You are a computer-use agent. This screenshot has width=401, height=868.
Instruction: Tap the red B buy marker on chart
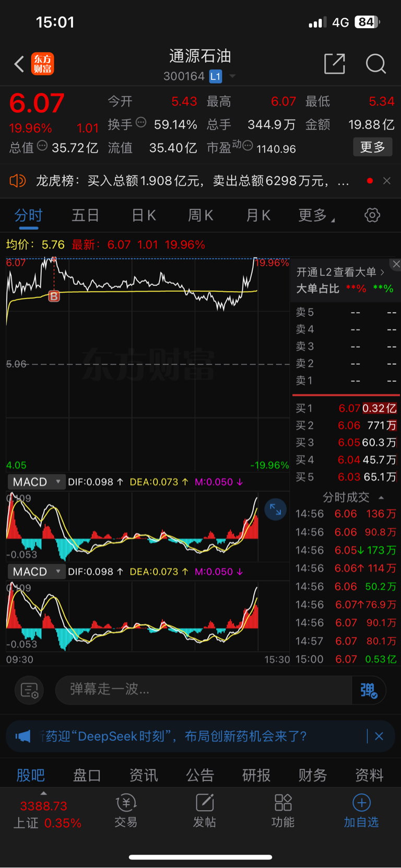tap(54, 296)
